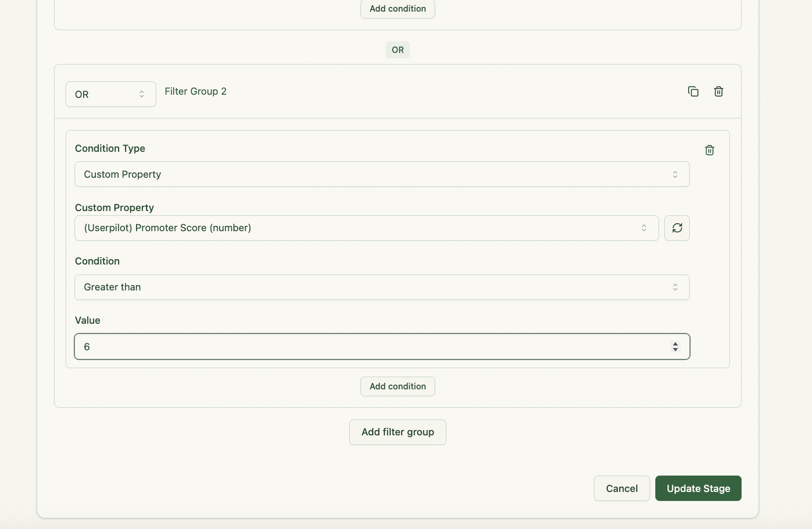Open the Condition Type dropdown

click(382, 174)
